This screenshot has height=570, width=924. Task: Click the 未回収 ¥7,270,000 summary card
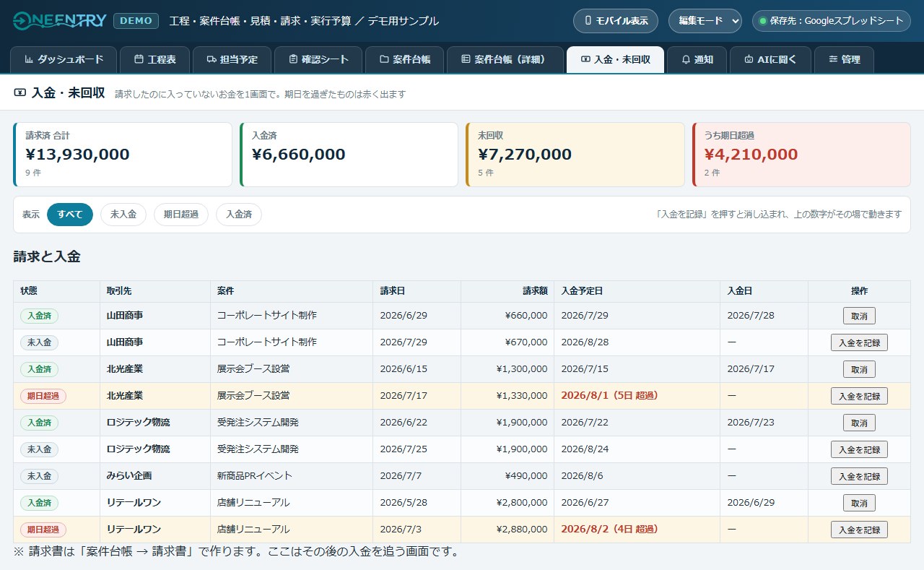[575, 155]
